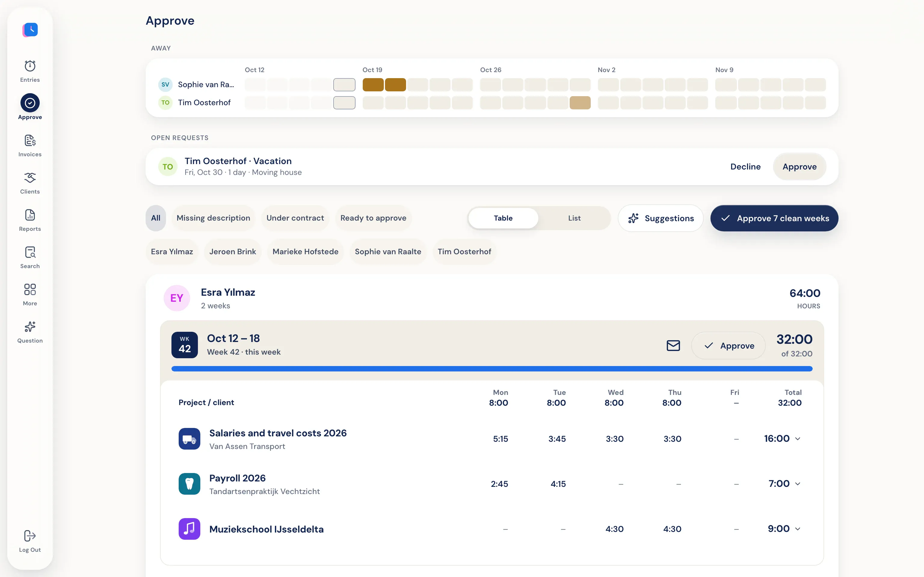
Task: Switch the view toggle to List
Action: [x=574, y=218]
